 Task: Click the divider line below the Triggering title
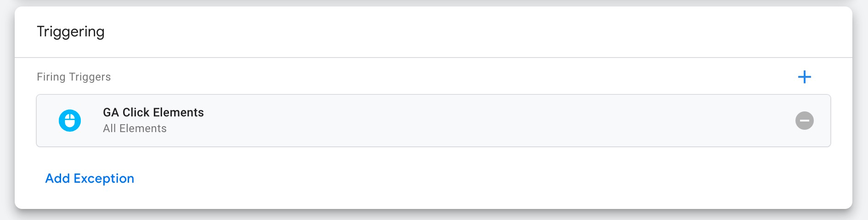[433, 58]
